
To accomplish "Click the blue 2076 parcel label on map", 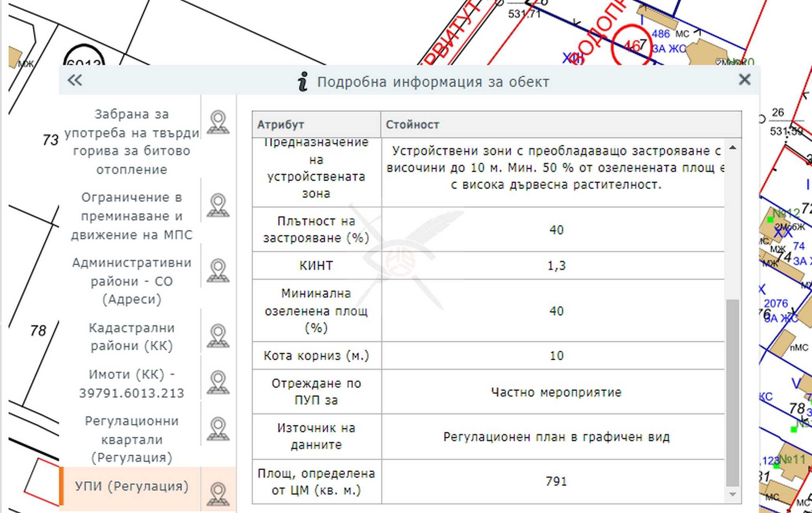I will tap(776, 303).
